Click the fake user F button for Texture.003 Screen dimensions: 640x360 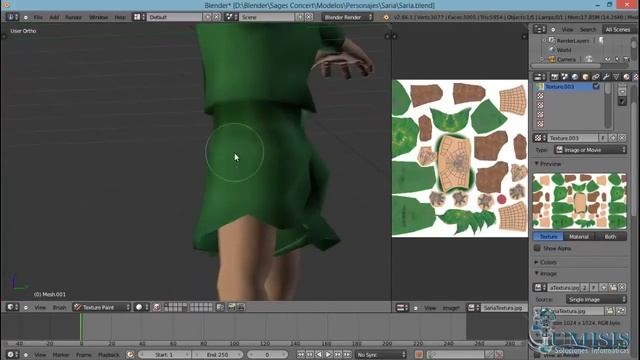coord(602,138)
